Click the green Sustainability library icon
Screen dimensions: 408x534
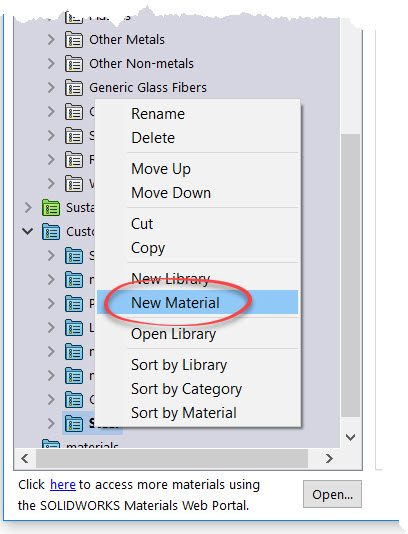51,208
